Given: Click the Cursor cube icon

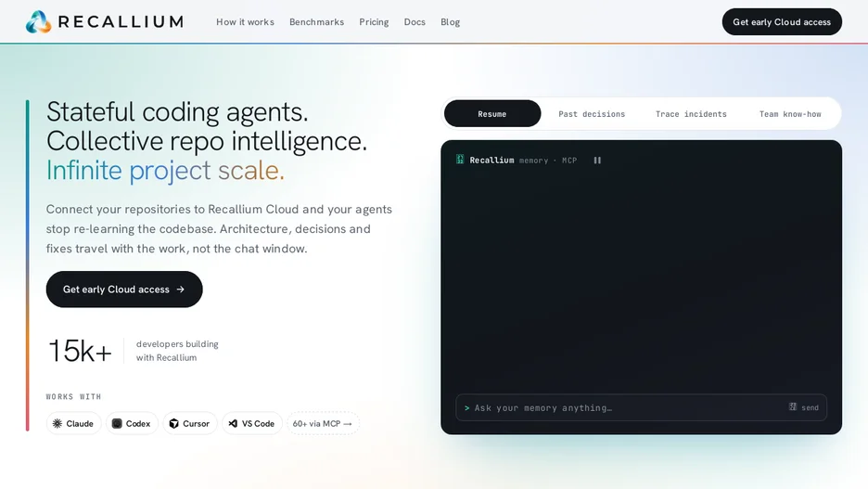Looking at the screenshot, I should tap(173, 423).
